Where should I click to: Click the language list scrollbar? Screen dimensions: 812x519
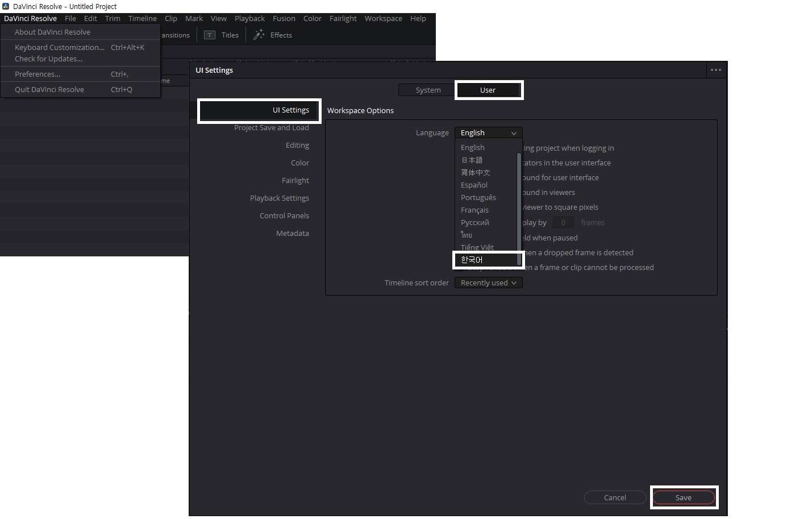coord(519,208)
